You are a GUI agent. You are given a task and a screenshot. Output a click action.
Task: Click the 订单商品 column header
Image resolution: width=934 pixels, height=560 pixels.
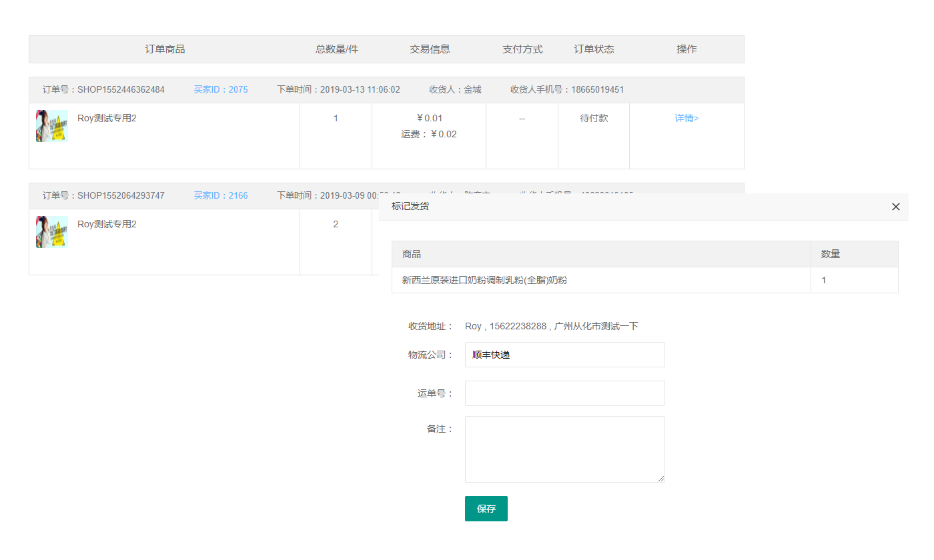pyautogui.click(x=165, y=49)
